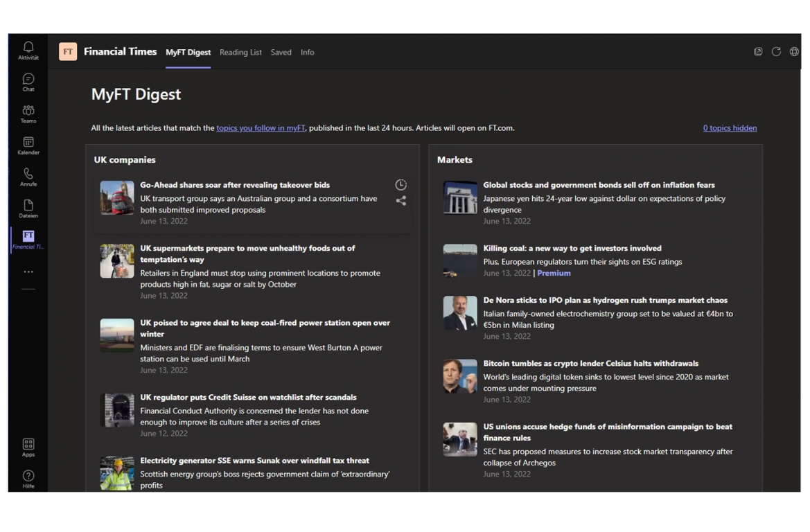Click 'June 12, 2022' date under Credit Suisse article
Image resolution: width=810 pixels, height=532 pixels.
(164, 434)
